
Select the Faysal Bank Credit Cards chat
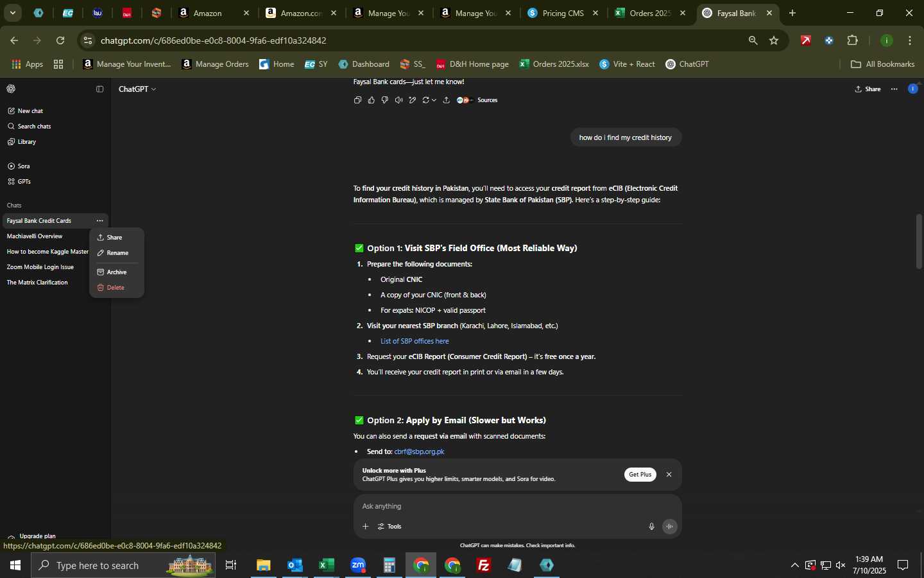pyautogui.click(x=39, y=221)
